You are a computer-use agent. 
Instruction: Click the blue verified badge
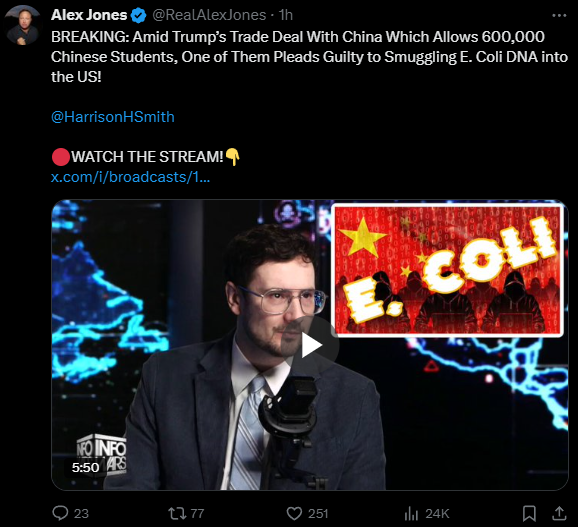[139, 15]
